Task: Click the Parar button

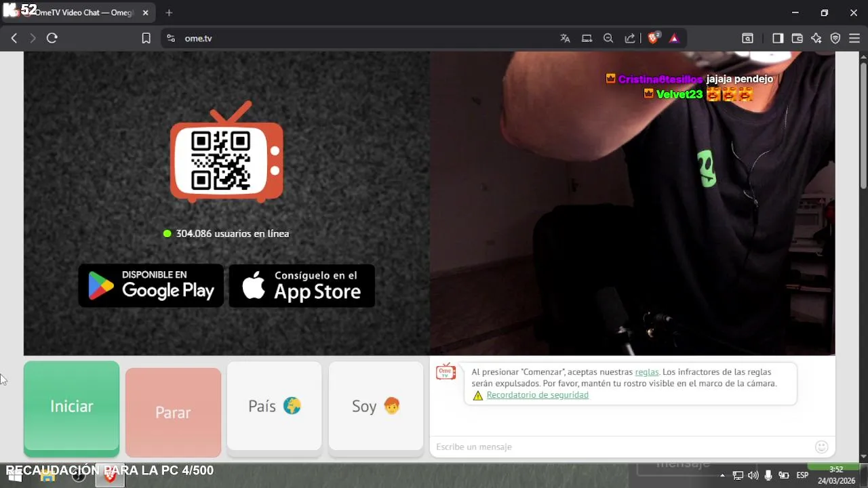Action: point(173,412)
